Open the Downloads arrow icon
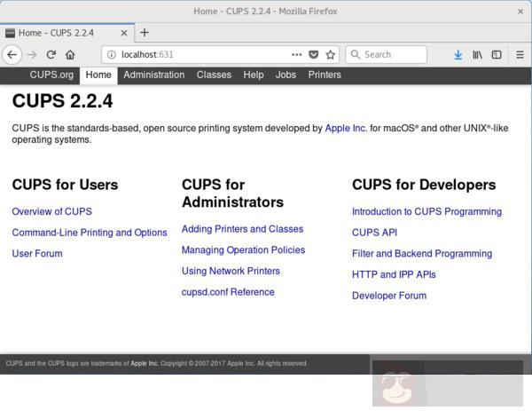 tap(458, 54)
